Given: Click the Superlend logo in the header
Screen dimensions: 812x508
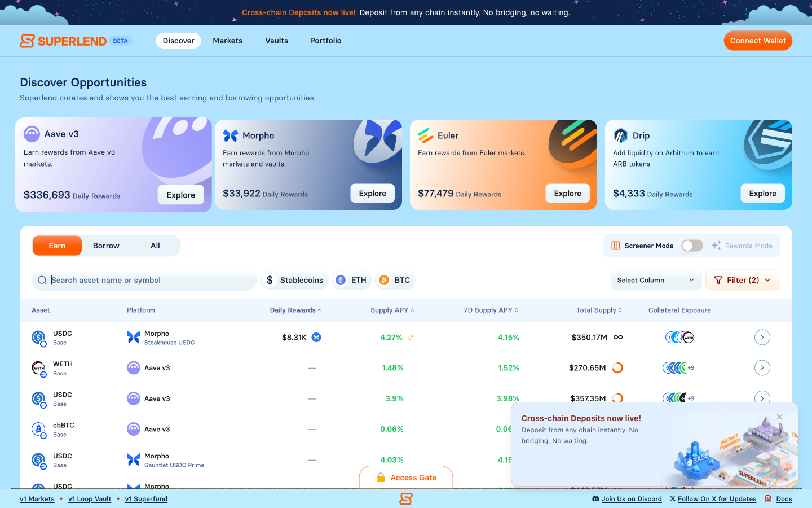Looking at the screenshot, I should pos(63,41).
